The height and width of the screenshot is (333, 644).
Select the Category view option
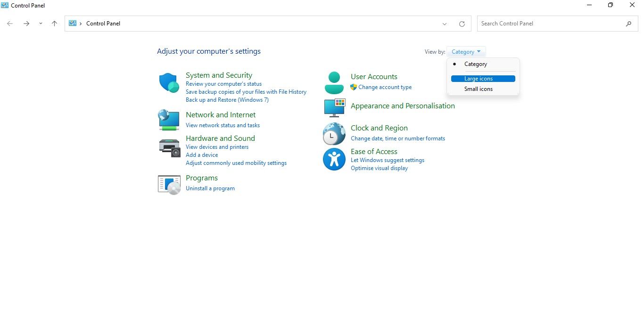point(483,64)
